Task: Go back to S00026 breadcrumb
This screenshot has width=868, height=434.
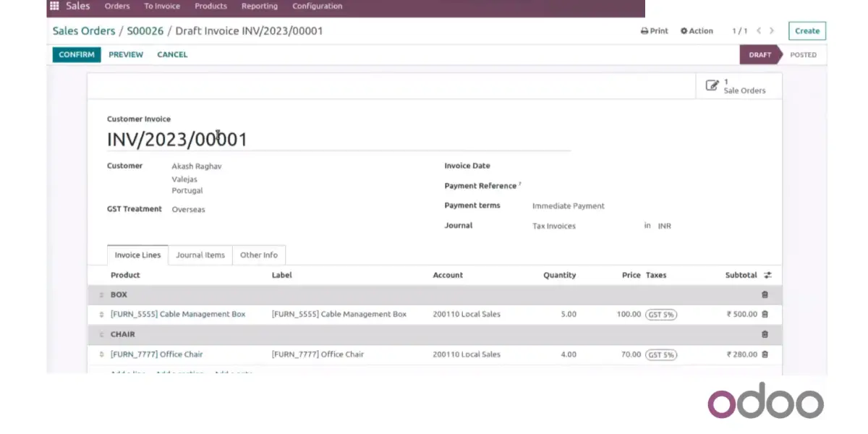Action: pyautogui.click(x=145, y=31)
